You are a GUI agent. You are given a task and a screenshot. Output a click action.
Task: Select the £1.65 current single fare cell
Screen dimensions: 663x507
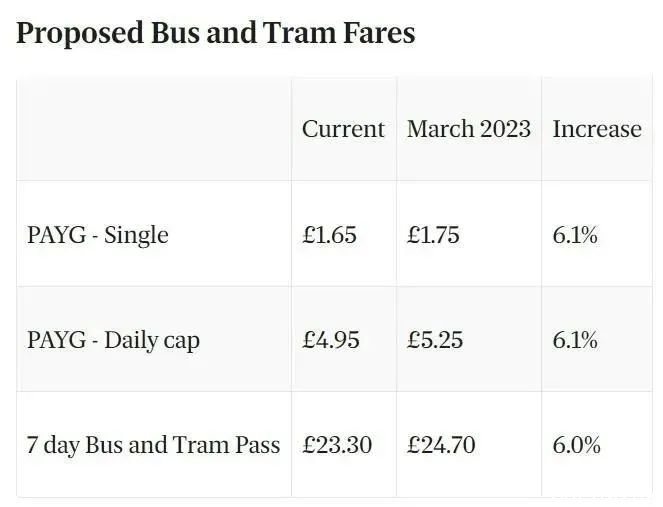329,235
